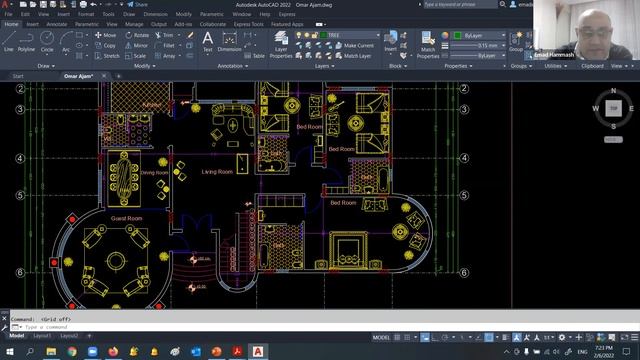The height and width of the screenshot is (360, 640).
Task: Open Layer Properties manager
Action: pos(281,45)
